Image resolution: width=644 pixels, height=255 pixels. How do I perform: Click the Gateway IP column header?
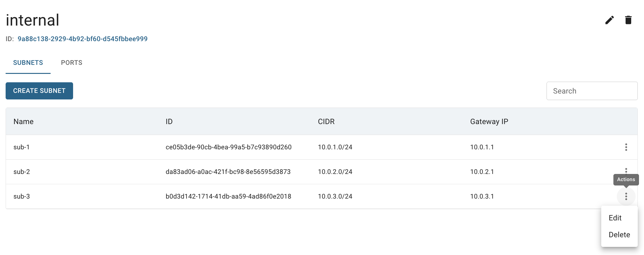[x=489, y=122]
